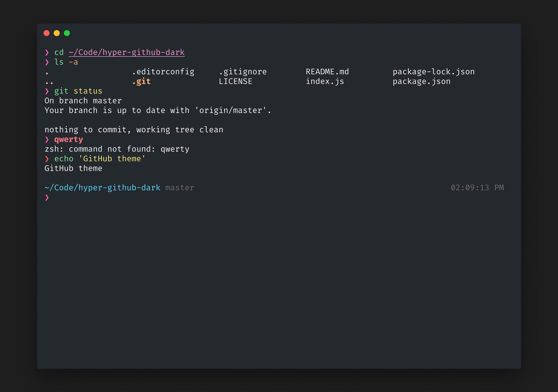The height and width of the screenshot is (392, 558).
Task: Click the yellow minimize window button
Action: (x=57, y=33)
